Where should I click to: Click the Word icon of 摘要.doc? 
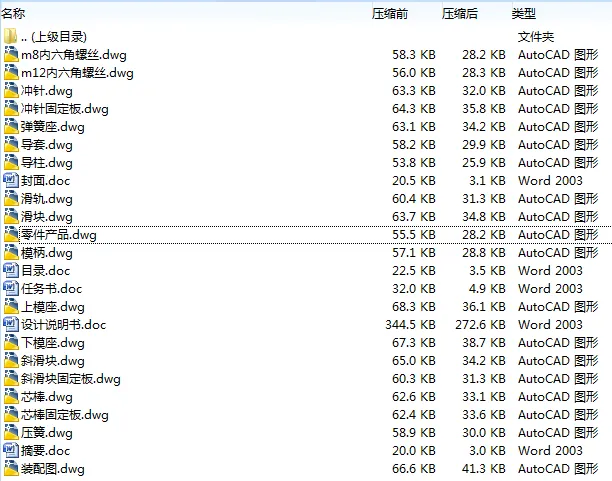11,450
